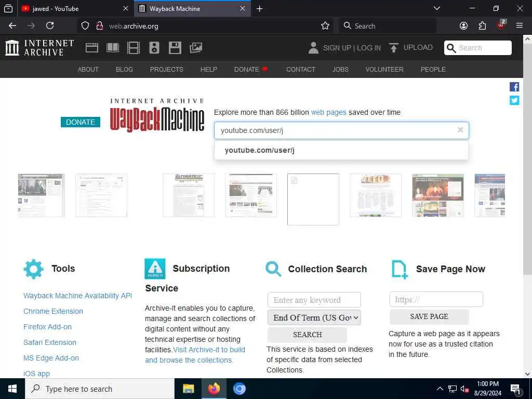
Task: Open the HELP menu item
Action: 208,69
